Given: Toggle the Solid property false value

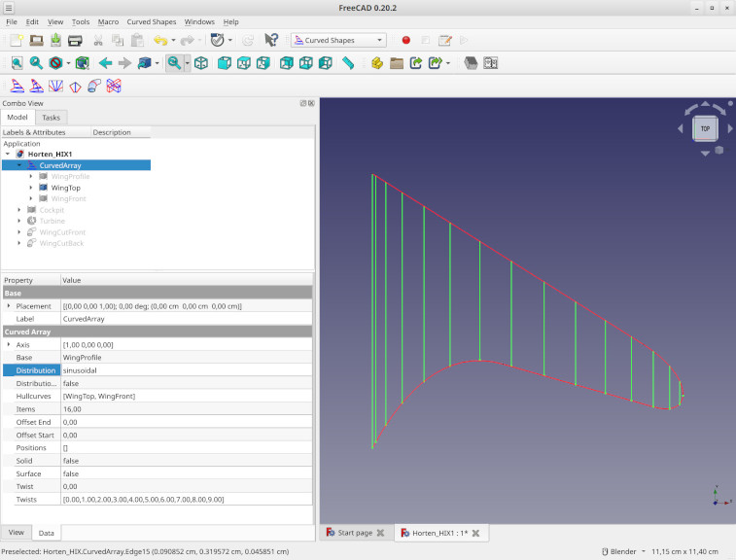Looking at the screenshot, I should point(187,461).
